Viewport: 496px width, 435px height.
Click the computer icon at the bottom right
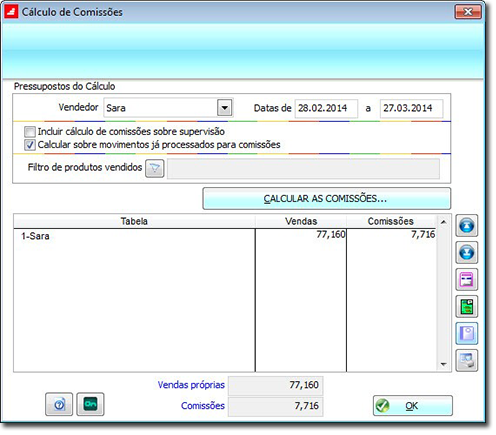(x=466, y=360)
